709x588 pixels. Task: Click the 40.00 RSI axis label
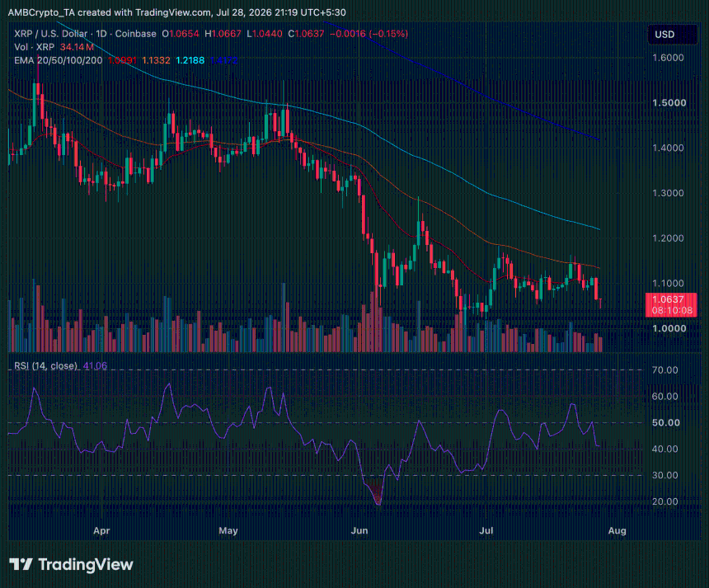coord(665,449)
